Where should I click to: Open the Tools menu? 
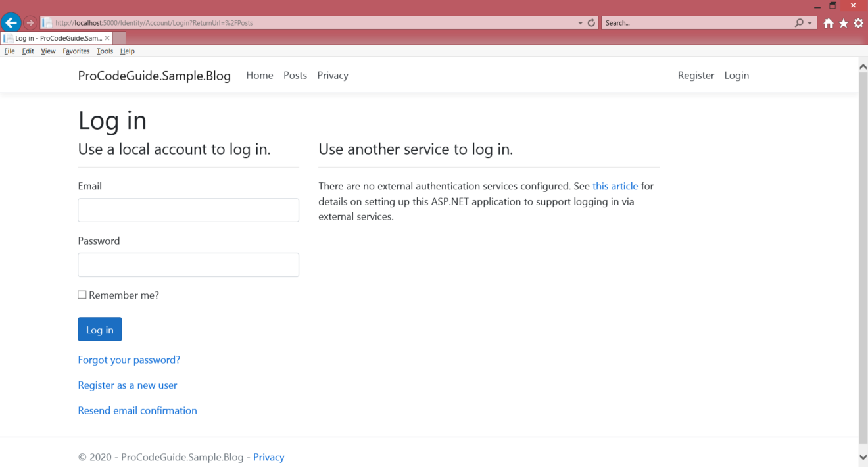pos(105,51)
